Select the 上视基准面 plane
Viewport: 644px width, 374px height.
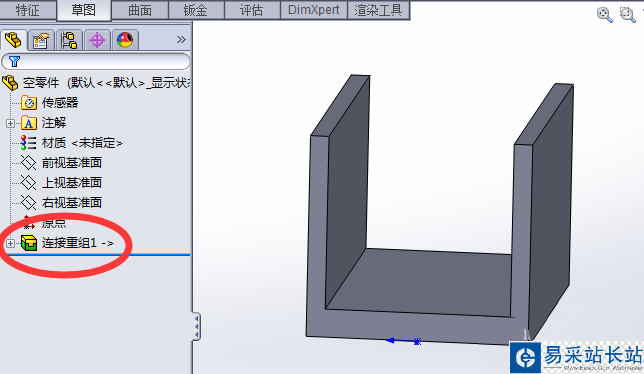[x=72, y=182]
